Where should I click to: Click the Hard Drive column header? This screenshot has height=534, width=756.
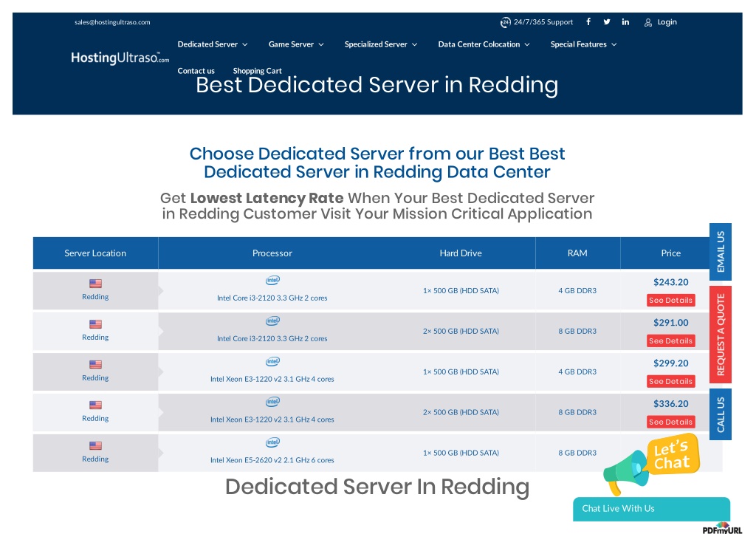[x=461, y=253]
